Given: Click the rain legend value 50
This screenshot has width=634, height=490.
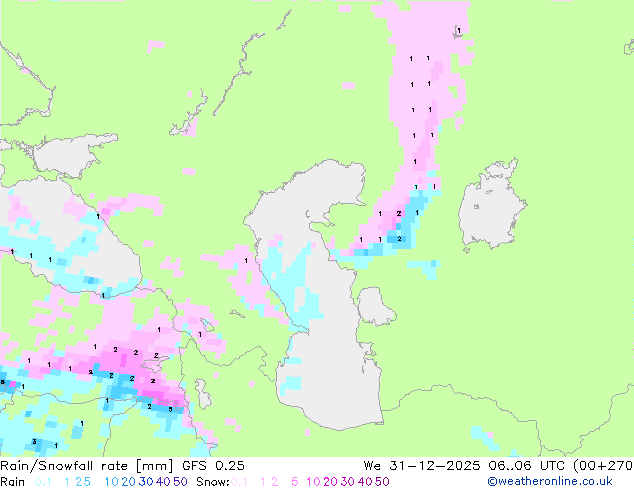Looking at the screenshot, I should (x=180, y=482).
